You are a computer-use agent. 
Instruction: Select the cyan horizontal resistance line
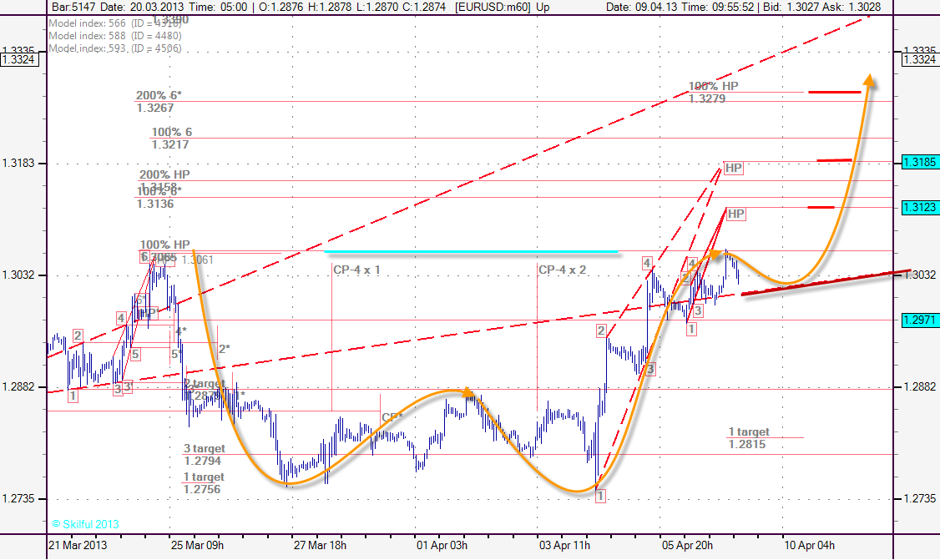pos(471,251)
